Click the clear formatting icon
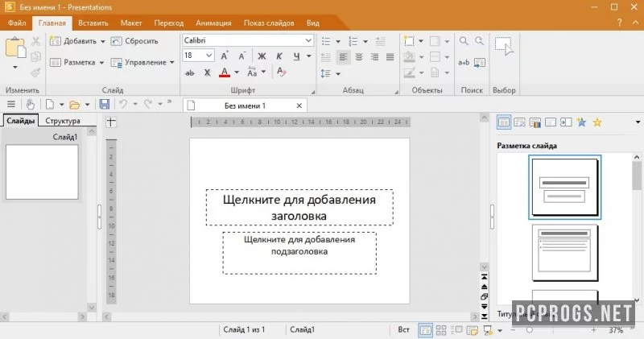 tap(281, 72)
